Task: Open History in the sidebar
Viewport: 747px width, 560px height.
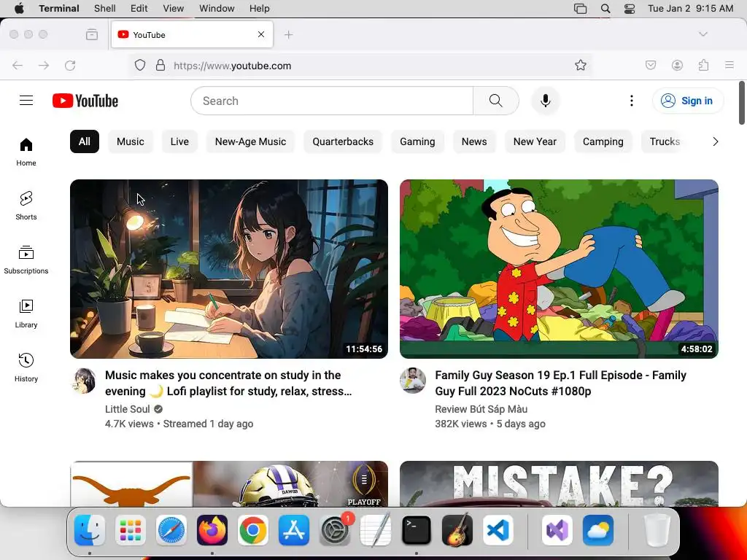Action: pos(26,367)
